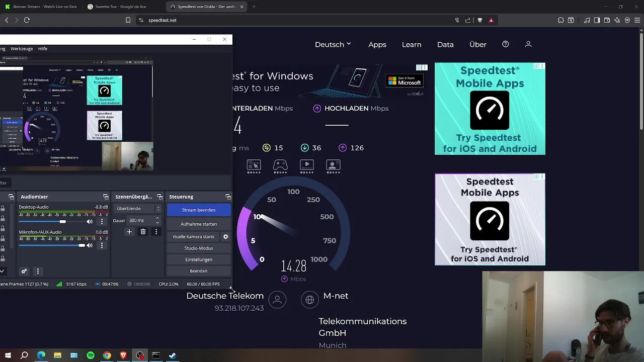This screenshot has width=644, height=362.
Task: Open virtual camera settings gear
Action: click(225, 237)
